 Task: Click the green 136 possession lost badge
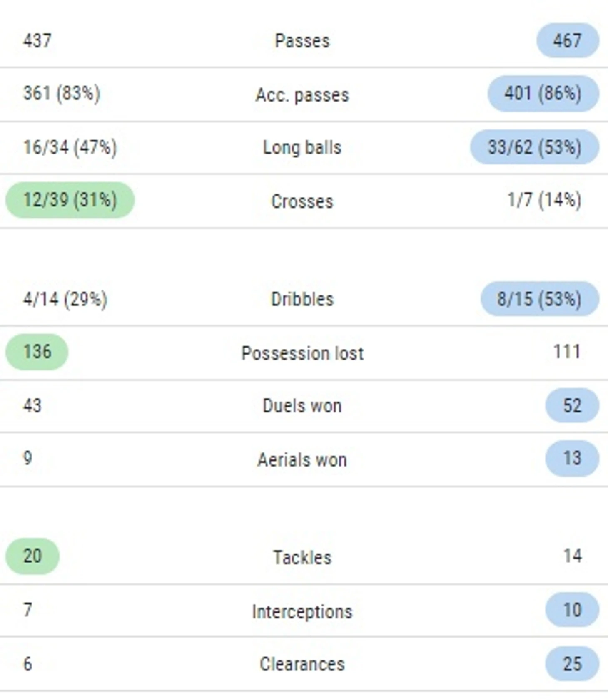(x=37, y=352)
